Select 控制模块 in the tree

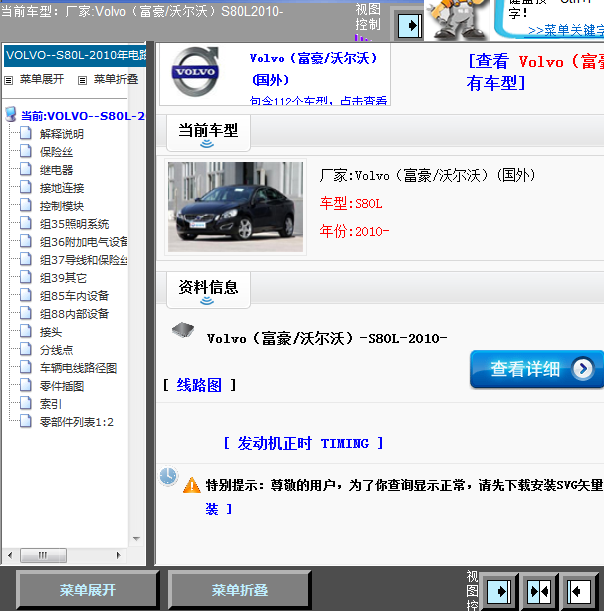62,206
